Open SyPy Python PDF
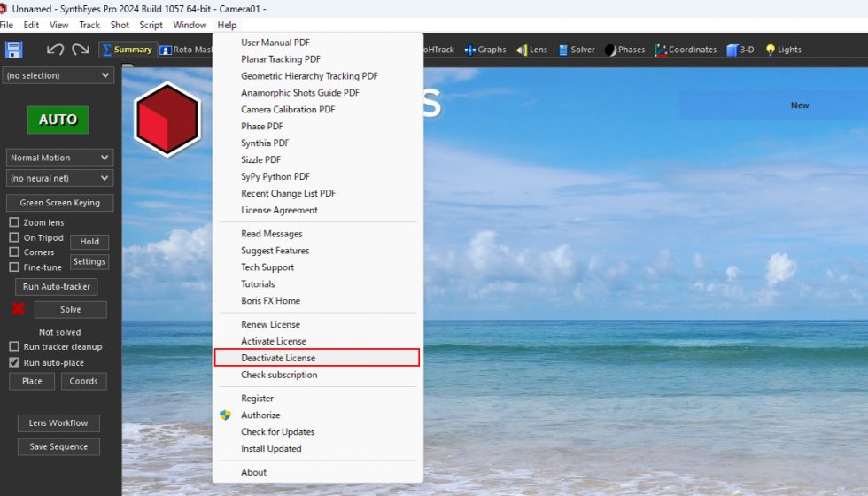 pyautogui.click(x=317, y=176)
